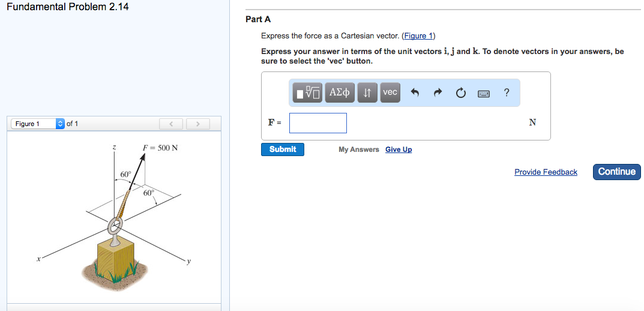Go to next figure with right chevron
The height and width of the screenshot is (311, 644).
point(197,124)
